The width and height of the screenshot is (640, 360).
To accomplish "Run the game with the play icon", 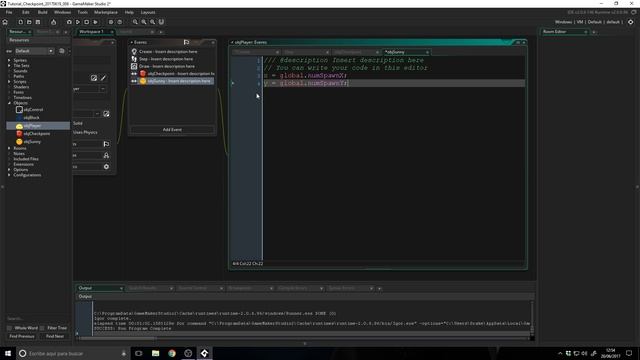I will tap(78, 22).
